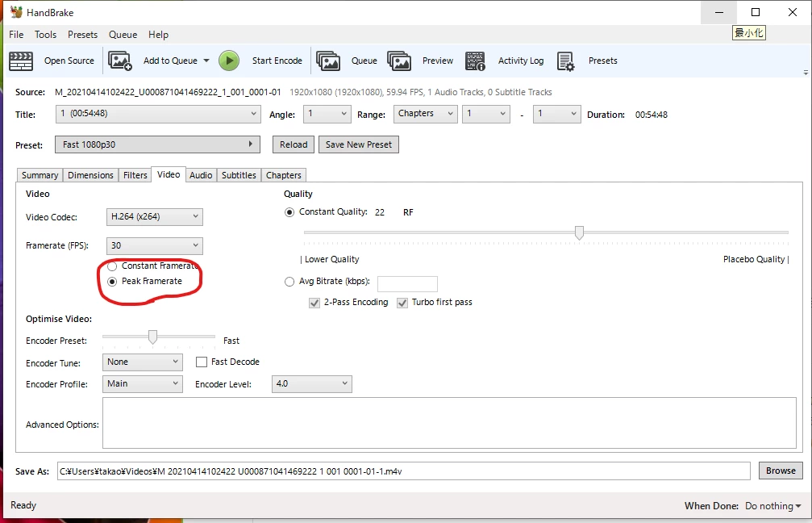Viewport: 812px width, 523px height.
Task: Expand the Add to Queue dropdown arrow
Action: click(206, 61)
